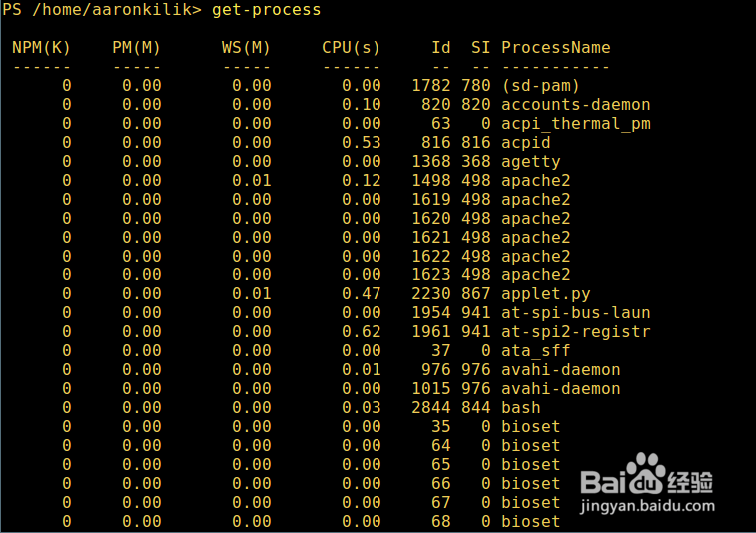Click the prompt path /home/aaronkilik
Image resolution: width=756 pixels, height=533 pixels.
click(x=112, y=10)
